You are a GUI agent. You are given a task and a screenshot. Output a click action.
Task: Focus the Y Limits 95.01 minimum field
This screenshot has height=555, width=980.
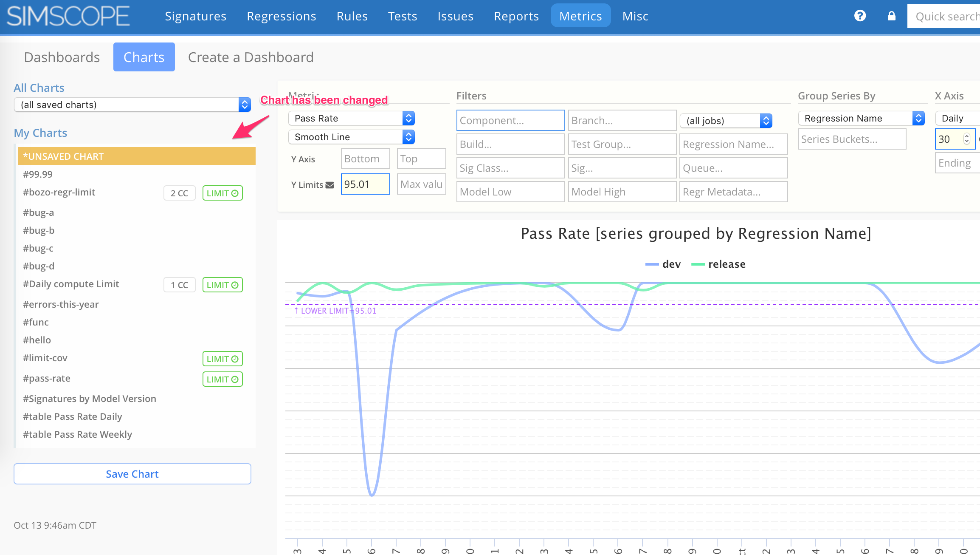click(365, 184)
